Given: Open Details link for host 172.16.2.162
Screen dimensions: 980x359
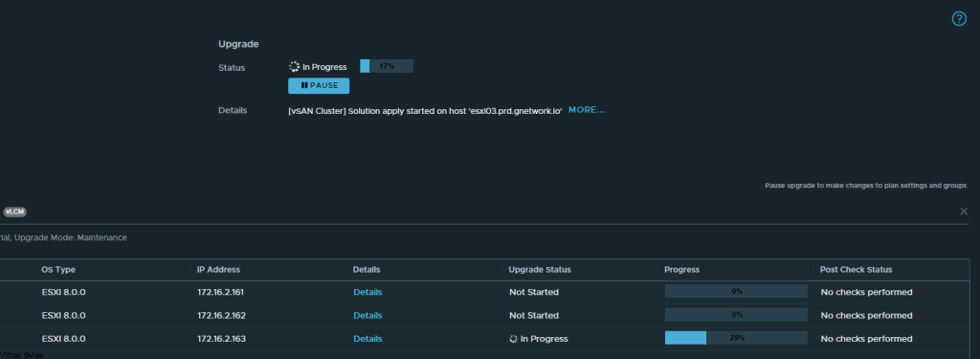Looking at the screenshot, I should [367, 315].
